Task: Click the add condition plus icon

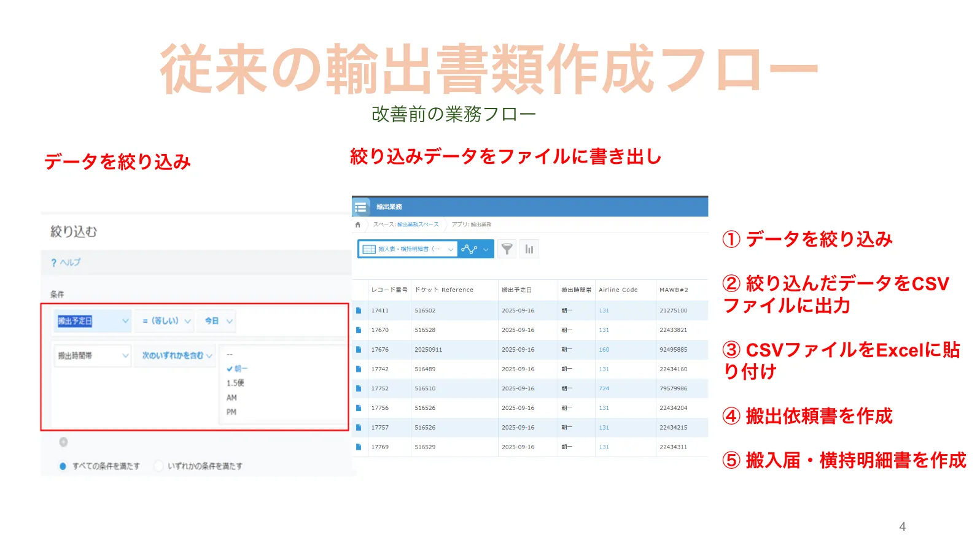Action: click(x=63, y=442)
